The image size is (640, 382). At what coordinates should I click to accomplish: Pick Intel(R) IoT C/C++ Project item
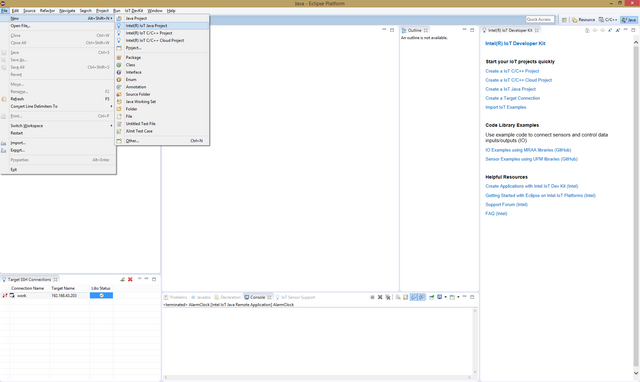click(x=162, y=33)
